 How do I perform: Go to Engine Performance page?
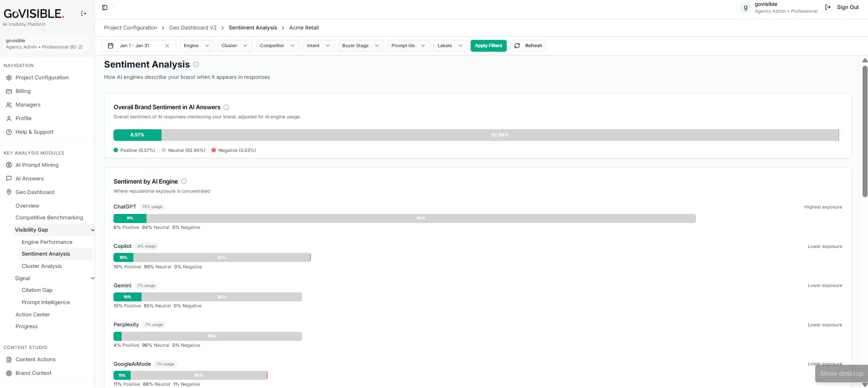tap(47, 242)
